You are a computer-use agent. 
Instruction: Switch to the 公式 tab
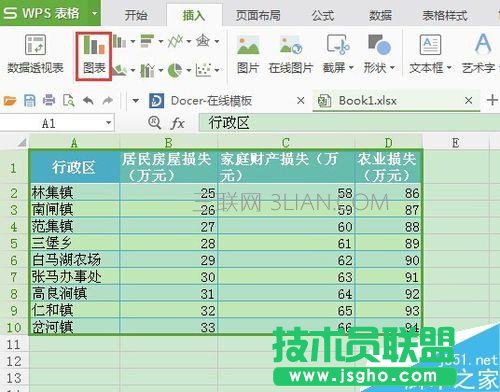coord(323,15)
